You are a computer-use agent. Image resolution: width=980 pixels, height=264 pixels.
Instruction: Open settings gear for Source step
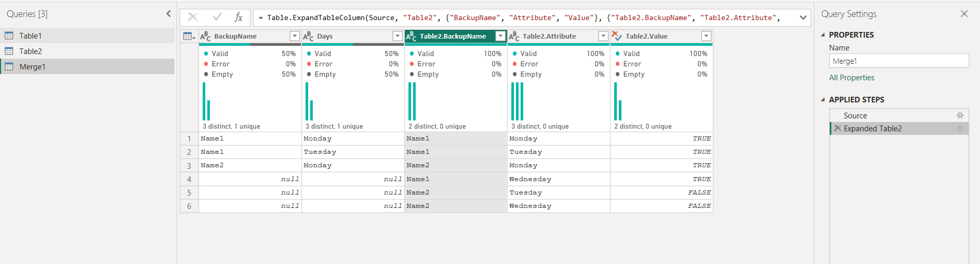pos(960,116)
